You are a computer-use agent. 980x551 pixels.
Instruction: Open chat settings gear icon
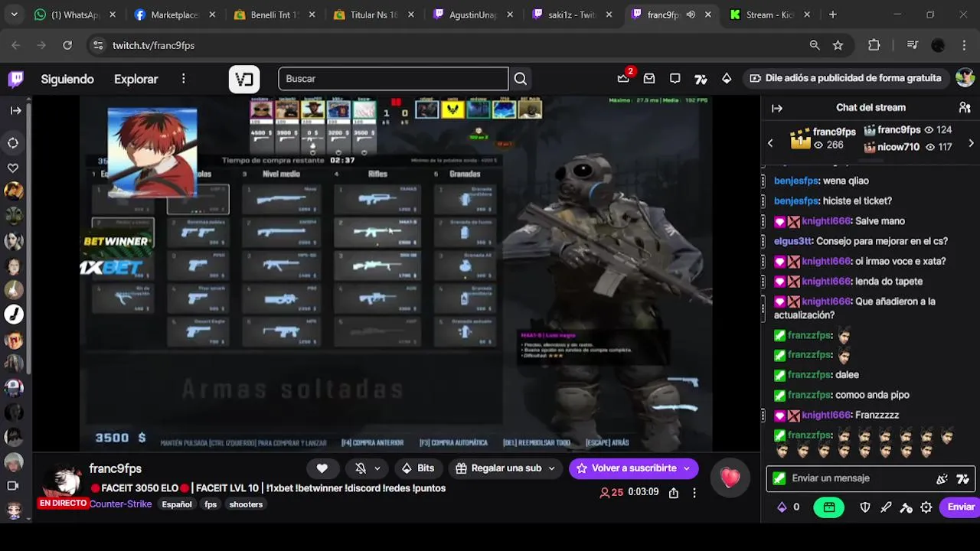tap(926, 507)
